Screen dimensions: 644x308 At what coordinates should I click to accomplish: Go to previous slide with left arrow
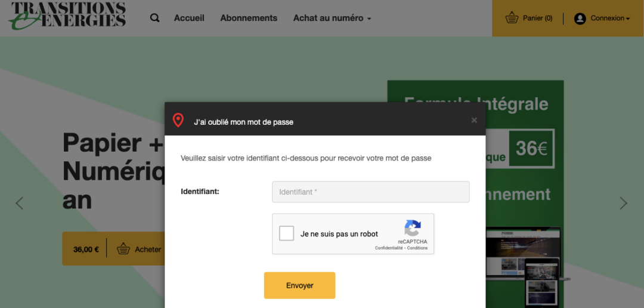click(19, 204)
